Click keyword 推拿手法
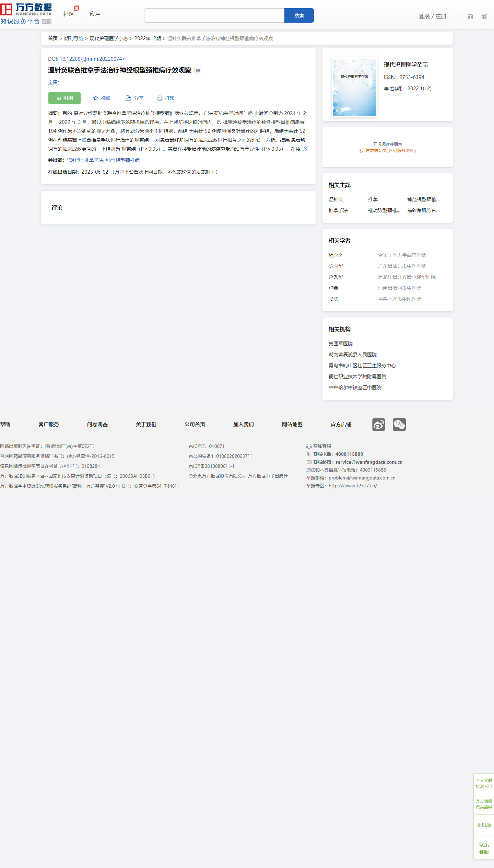 click(94, 160)
